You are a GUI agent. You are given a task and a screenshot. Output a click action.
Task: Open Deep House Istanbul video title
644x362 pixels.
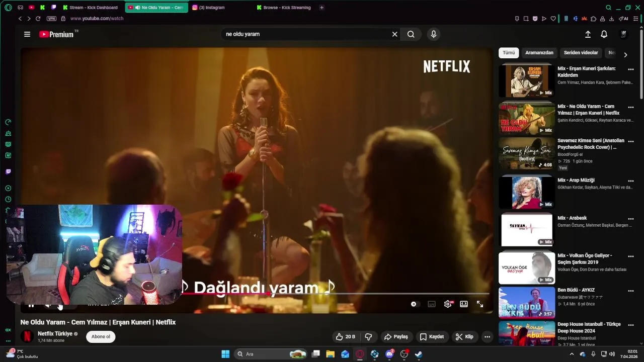click(x=589, y=327)
